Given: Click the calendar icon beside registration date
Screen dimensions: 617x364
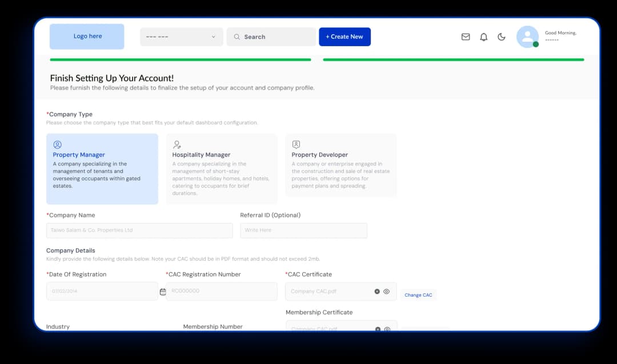Looking at the screenshot, I should [x=163, y=292].
